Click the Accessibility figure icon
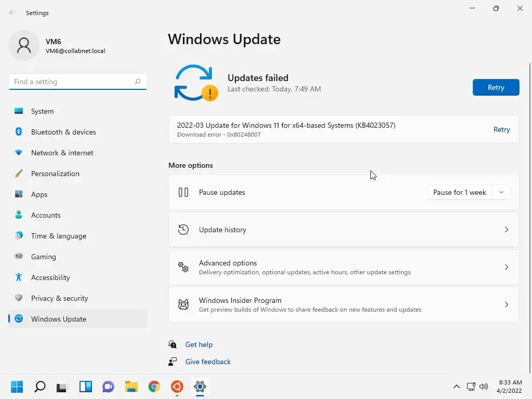The image size is (532, 399). tap(19, 277)
